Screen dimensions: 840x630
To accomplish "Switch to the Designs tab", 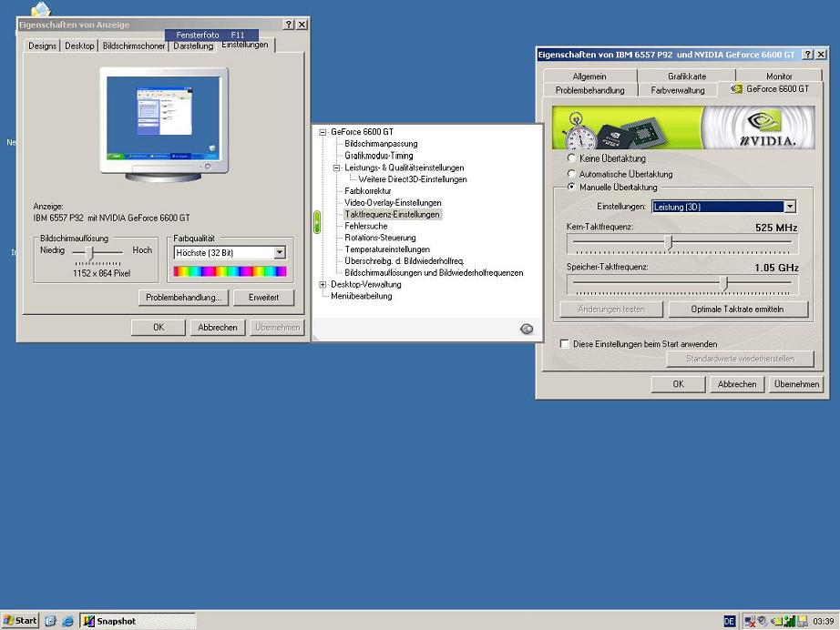I will coord(42,46).
